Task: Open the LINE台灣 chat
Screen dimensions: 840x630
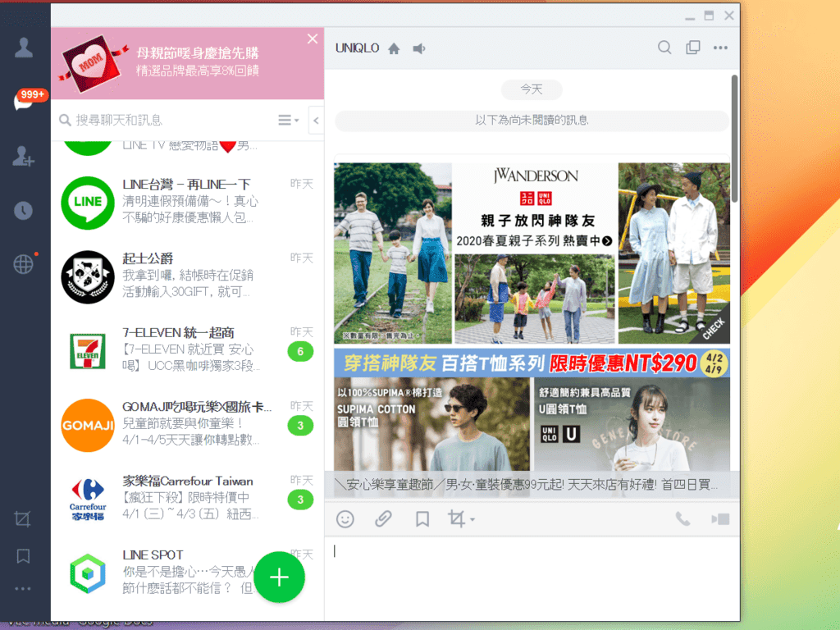Action: (187, 202)
